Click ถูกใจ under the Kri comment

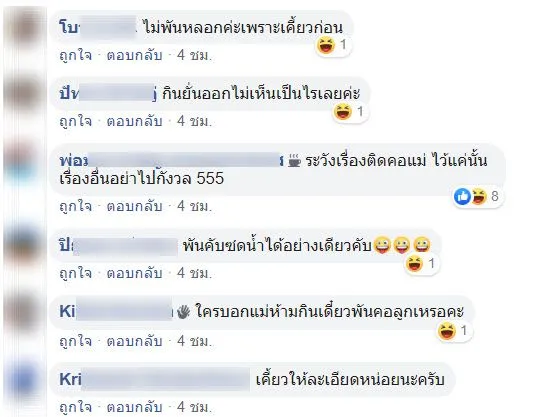[x=76, y=407]
